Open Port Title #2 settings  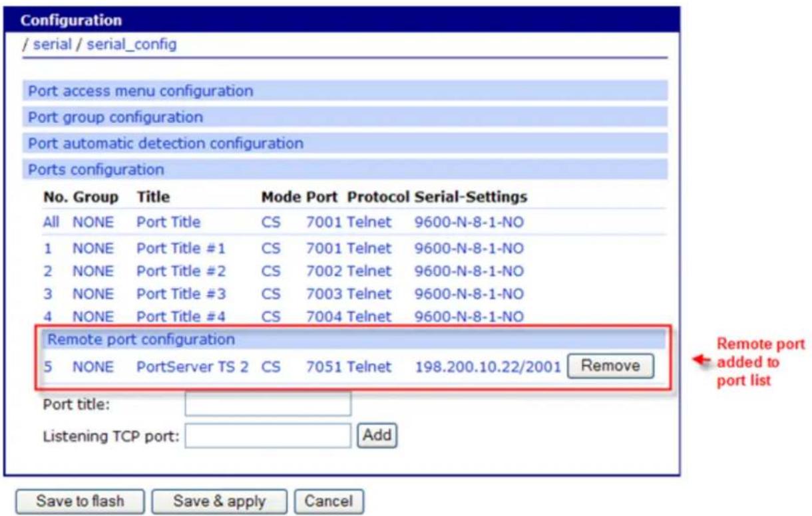click(181, 271)
